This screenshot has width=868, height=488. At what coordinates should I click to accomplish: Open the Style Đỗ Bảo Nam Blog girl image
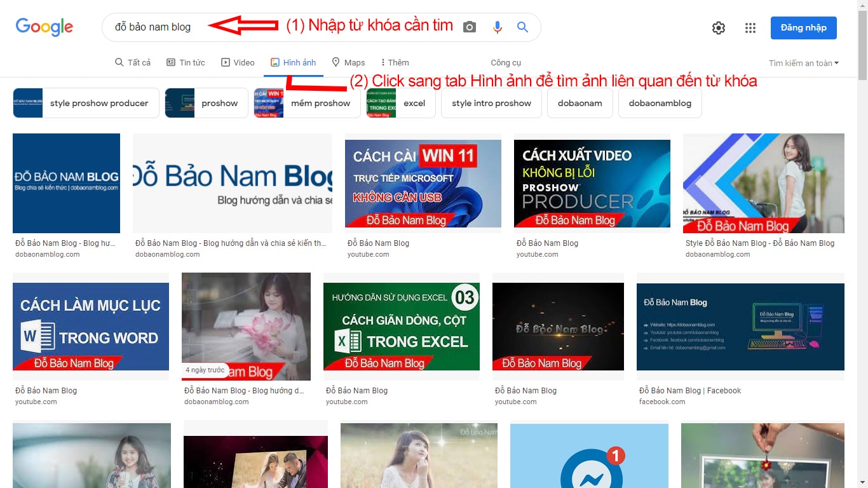(x=764, y=183)
